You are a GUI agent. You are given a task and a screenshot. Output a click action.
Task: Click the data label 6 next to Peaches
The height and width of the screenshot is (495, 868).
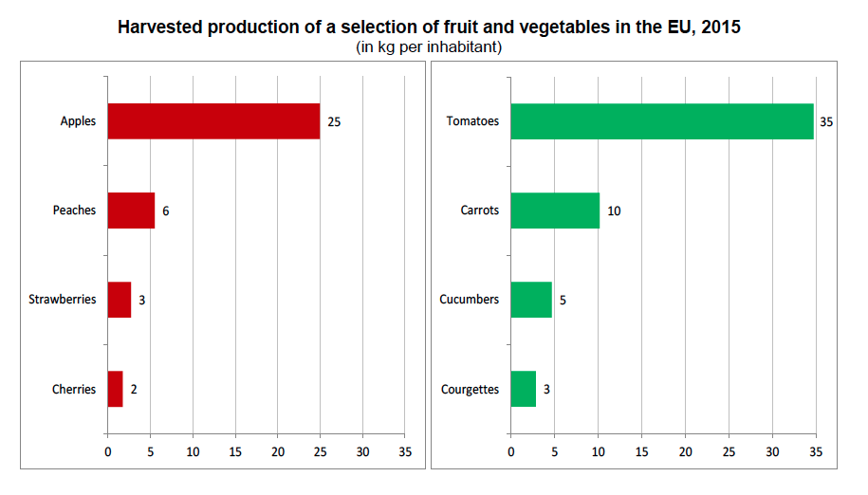(165, 211)
